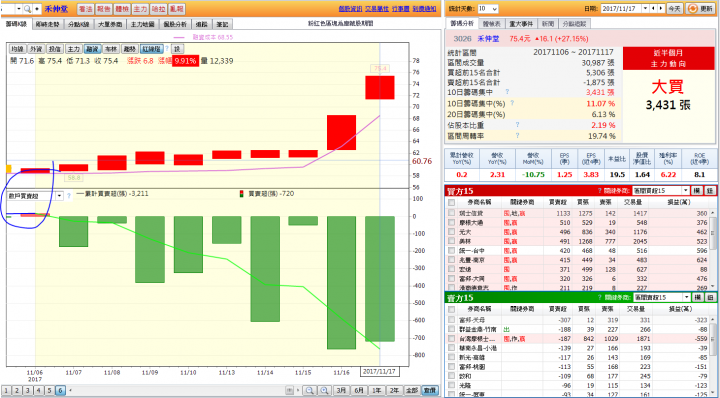The height and width of the screenshot is (398, 720).
Task: Click the 說 button in the chart toolbar
Action: tap(178, 49)
